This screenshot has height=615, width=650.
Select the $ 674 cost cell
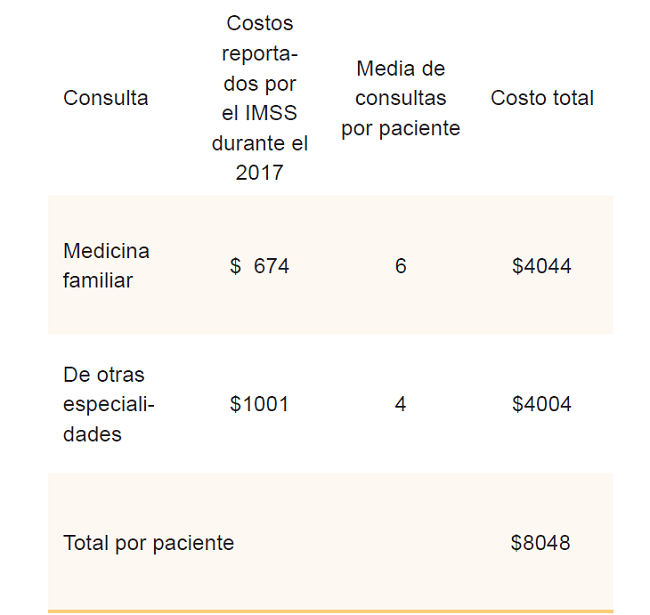pos(260,266)
